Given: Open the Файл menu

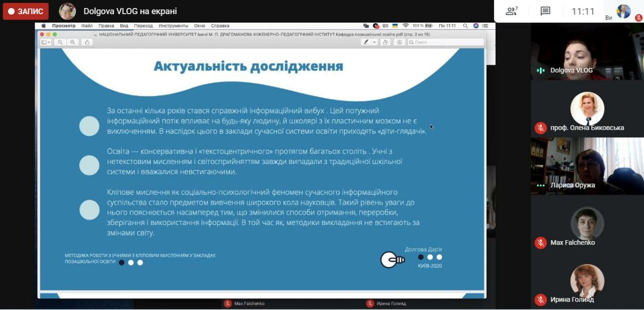Looking at the screenshot, I should click(87, 26).
